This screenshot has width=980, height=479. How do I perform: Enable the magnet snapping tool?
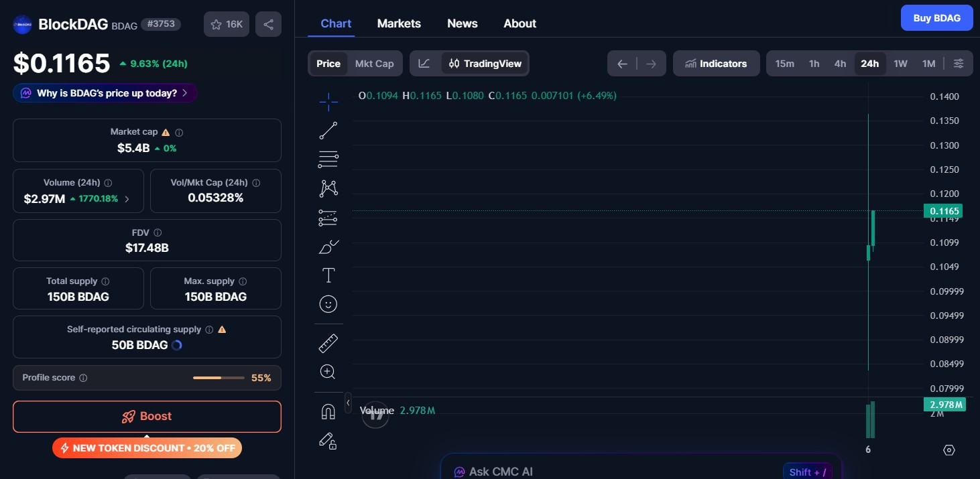point(328,411)
